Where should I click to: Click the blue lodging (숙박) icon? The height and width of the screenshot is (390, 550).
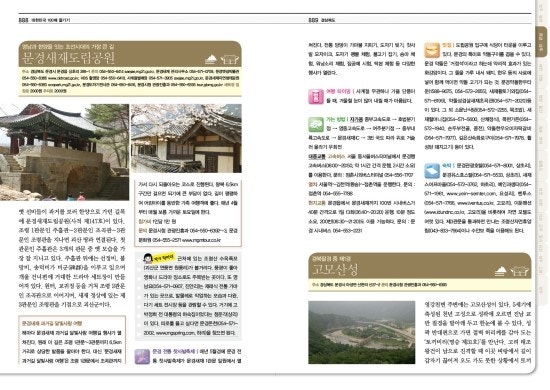click(x=432, y=171)
